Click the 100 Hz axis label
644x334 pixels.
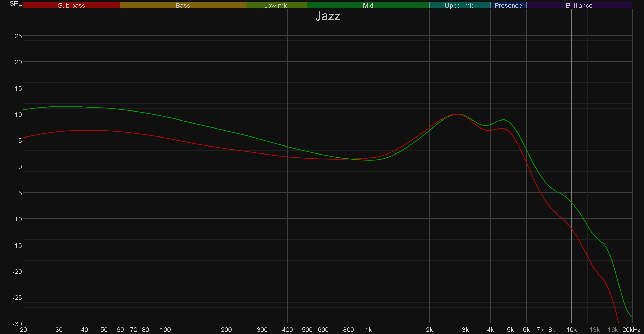[x=165, y=330]
